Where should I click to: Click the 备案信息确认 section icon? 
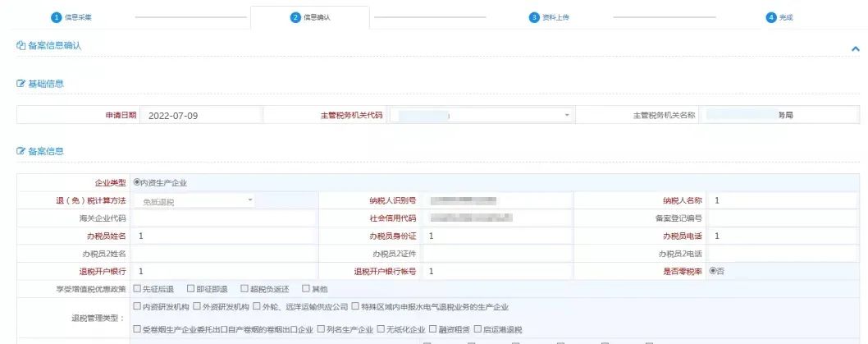[21, 45]
